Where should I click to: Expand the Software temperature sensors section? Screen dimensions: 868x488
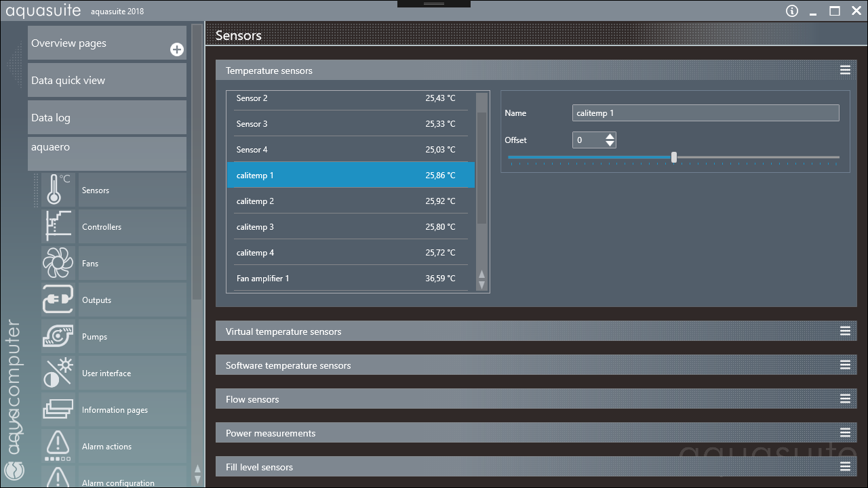tap(536, 365)
